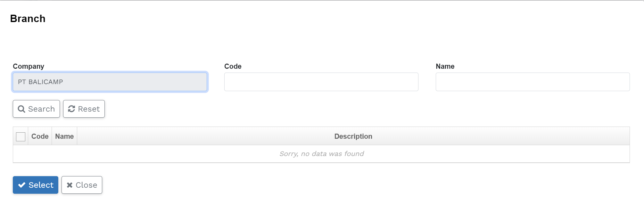Click the magnifying glass Search icon
The height and width of the screenshot is (203, 644).
[x=21, y=109]
